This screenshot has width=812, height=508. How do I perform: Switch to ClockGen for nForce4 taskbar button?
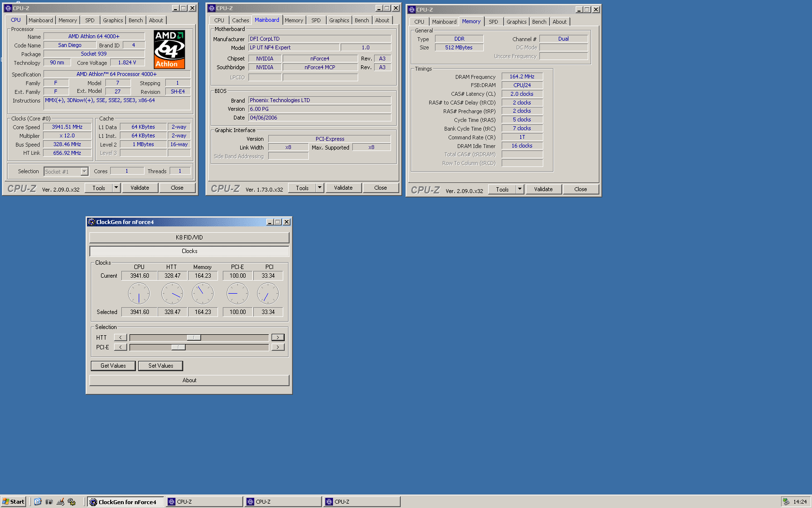click(126, 502)
